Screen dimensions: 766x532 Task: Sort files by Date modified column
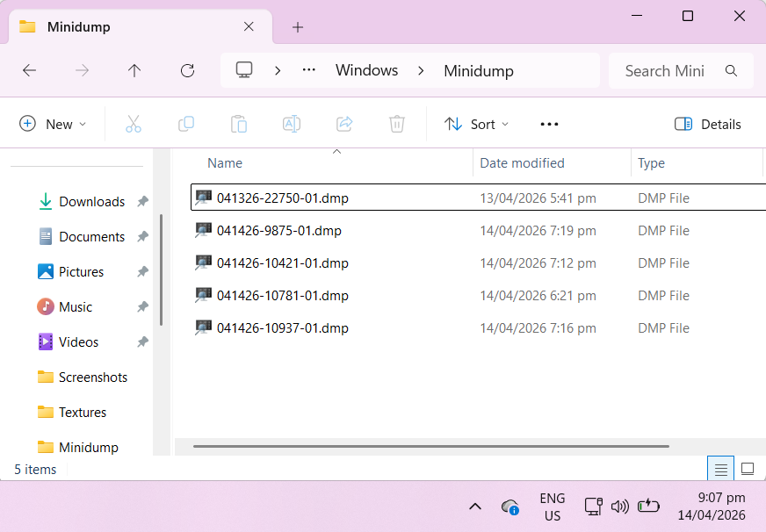[x=522, y=163]
